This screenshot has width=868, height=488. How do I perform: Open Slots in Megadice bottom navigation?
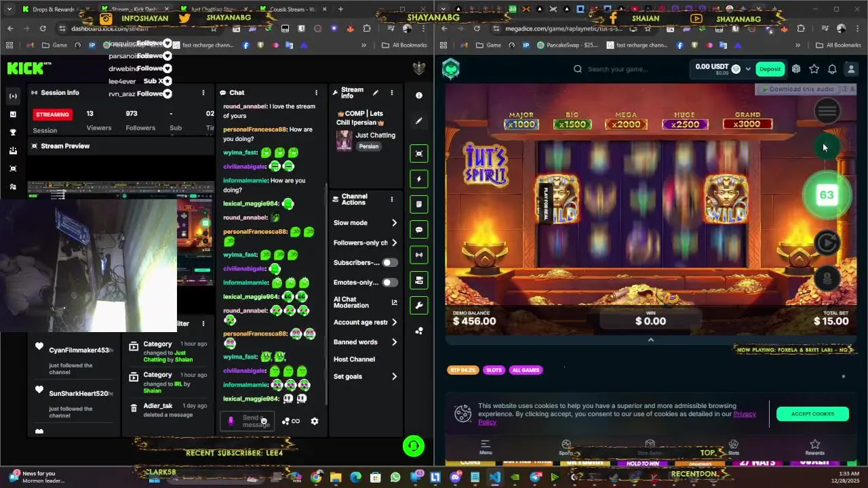(733, 447)
